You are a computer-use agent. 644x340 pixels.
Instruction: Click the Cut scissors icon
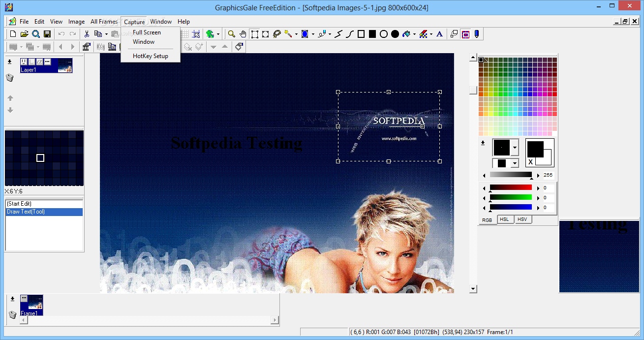coord(87,34)
